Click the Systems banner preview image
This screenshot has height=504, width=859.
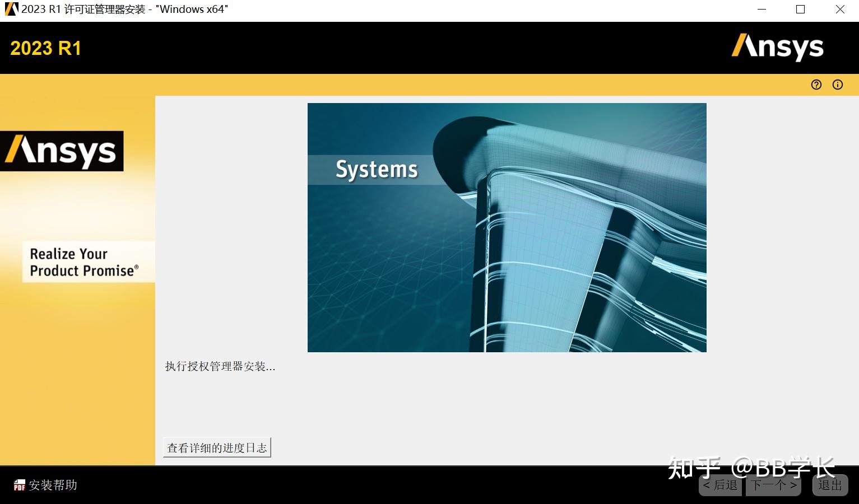point(507,227)
